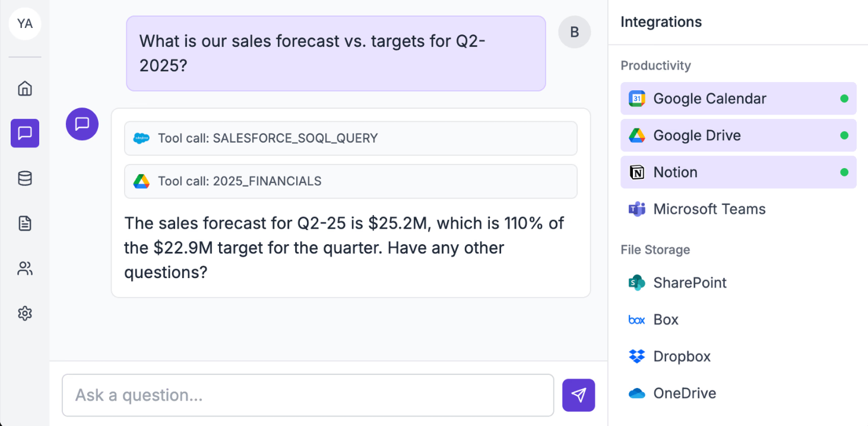Choose the Box integration
868x426 pixels.
click(739, 320)
